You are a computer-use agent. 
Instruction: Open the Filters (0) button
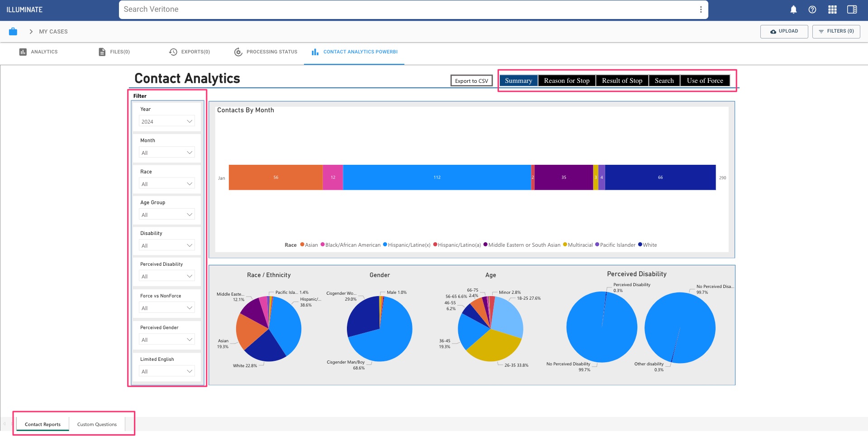(x=836, y=31)
